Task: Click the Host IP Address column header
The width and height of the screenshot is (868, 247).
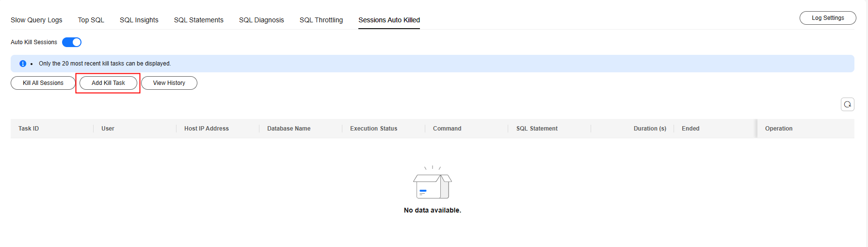Action: pos(207,129)
